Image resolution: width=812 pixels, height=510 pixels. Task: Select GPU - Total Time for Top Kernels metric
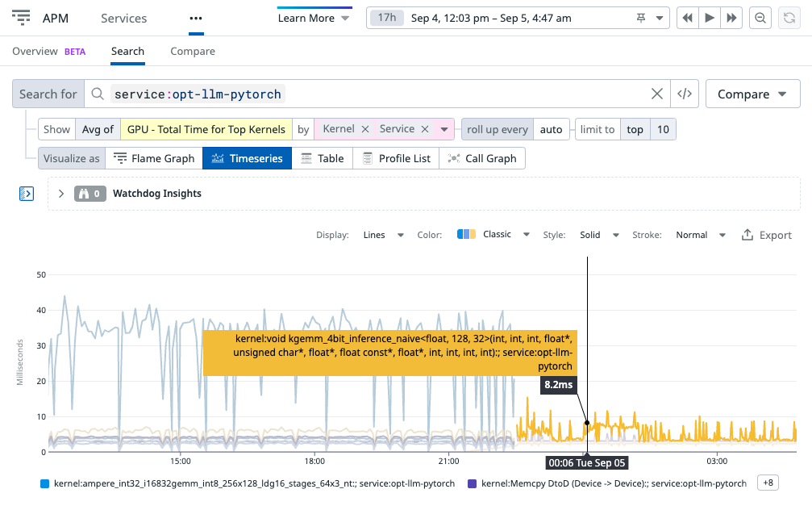206,129
